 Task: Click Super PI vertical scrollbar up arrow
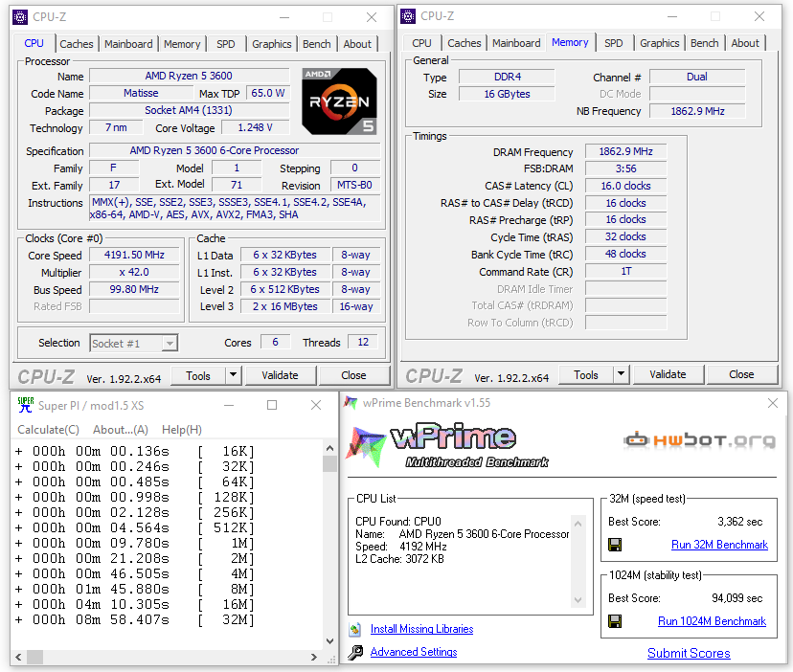click(x=329, y=448)
